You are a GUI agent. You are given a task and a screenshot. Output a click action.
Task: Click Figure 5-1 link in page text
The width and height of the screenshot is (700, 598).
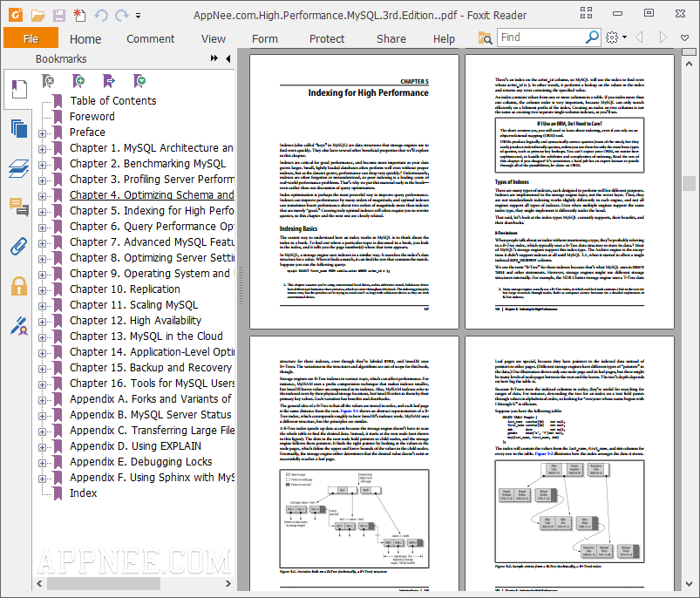tap(349, 411)
